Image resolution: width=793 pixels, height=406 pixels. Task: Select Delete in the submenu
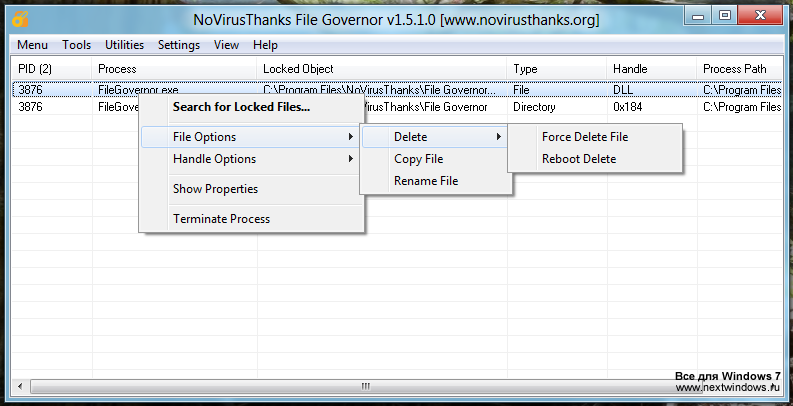click(435, 137)
